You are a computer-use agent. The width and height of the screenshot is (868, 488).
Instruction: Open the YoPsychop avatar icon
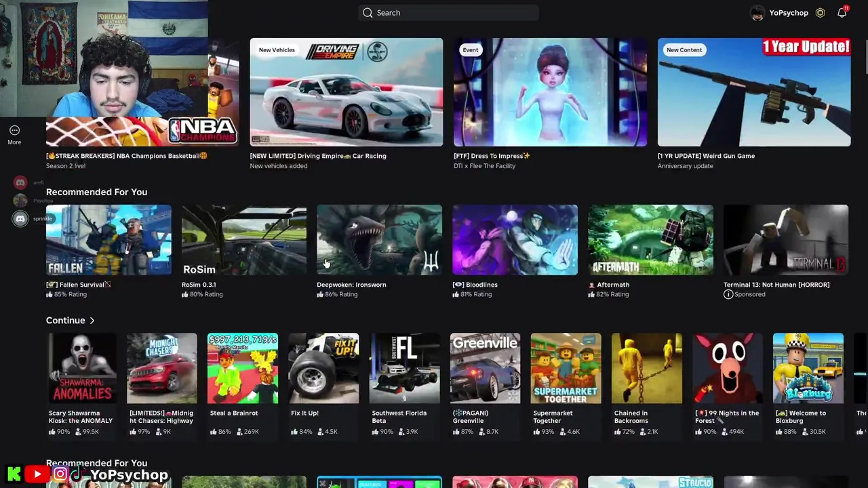[757, 13]
